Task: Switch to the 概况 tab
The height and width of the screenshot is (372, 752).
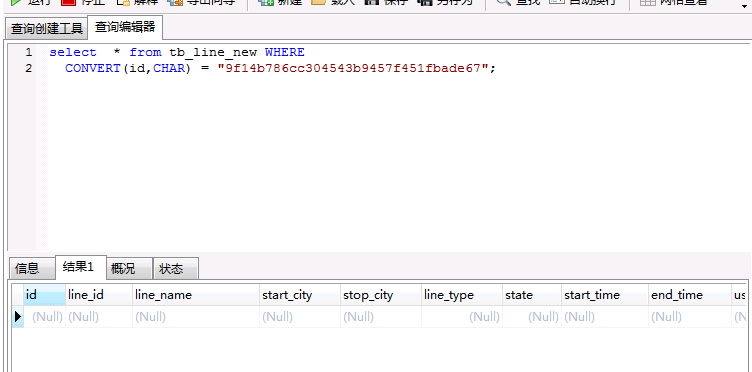Action: tap(129, 268)
